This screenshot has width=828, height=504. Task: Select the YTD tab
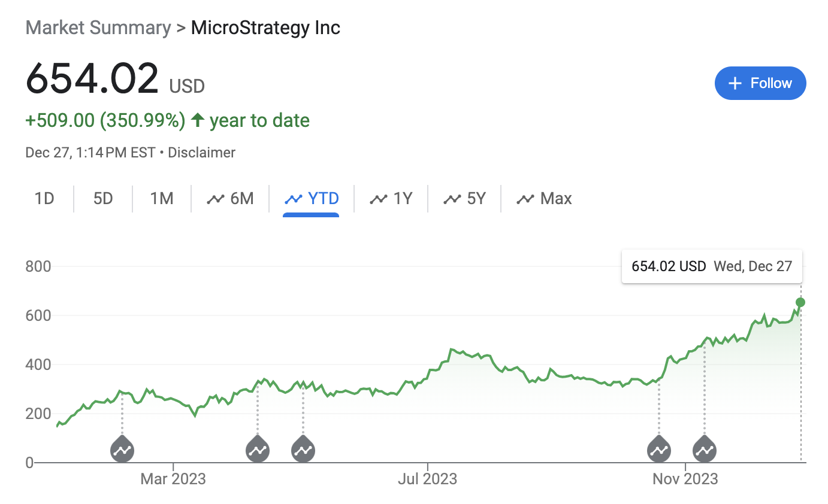coord(312,199)
